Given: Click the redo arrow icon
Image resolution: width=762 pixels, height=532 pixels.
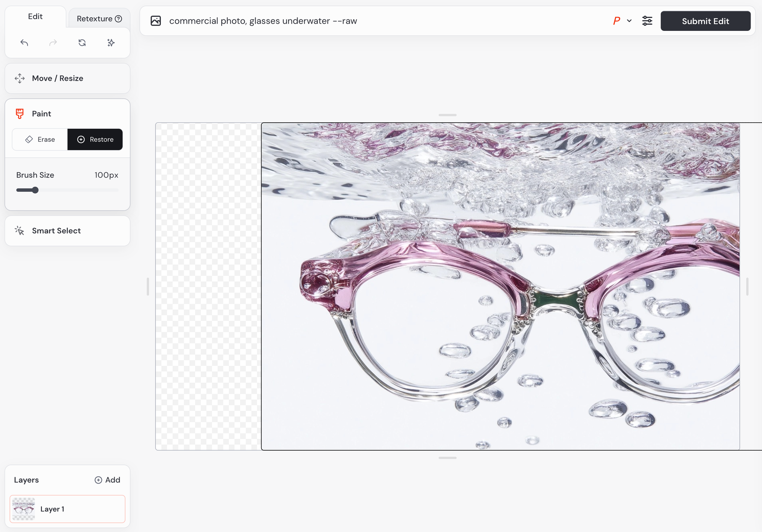Looking at the screenshot, I should 53,43.
